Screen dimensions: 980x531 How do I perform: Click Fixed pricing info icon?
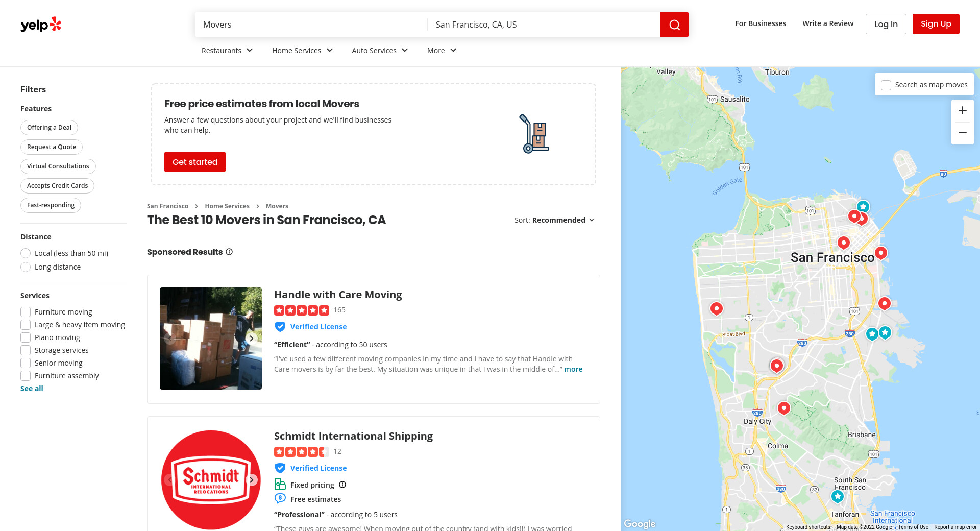(x=342, y=485)
